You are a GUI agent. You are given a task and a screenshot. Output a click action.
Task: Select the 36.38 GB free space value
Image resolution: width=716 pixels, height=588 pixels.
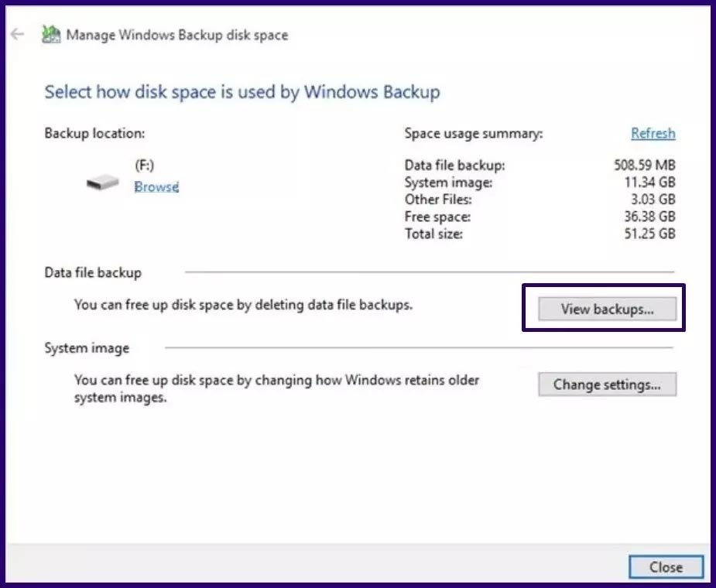649,217
